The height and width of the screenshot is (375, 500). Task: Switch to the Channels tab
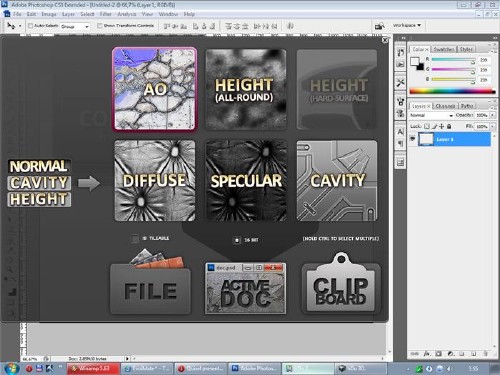point(445,106)
